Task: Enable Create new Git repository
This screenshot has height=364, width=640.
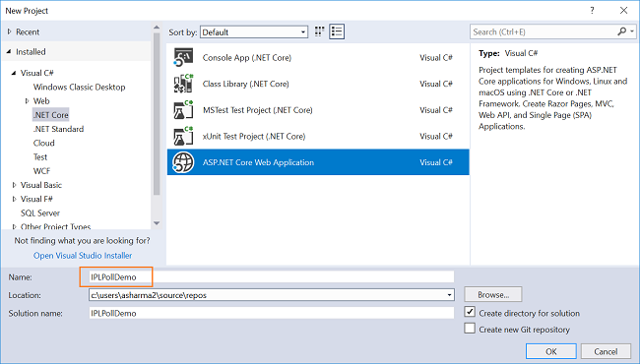Action: click(x=470, y=329)
